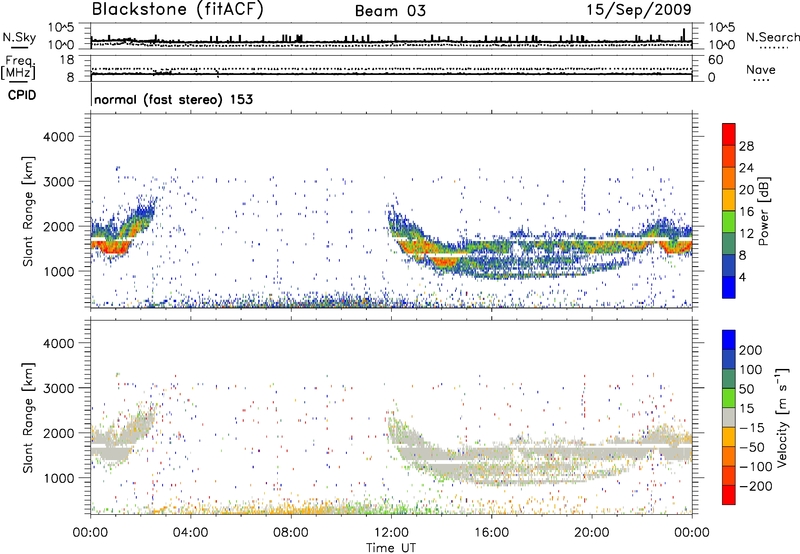
Task: Pick the light green 12–16 dB Power swatch
Action: (x=729, y=221)
